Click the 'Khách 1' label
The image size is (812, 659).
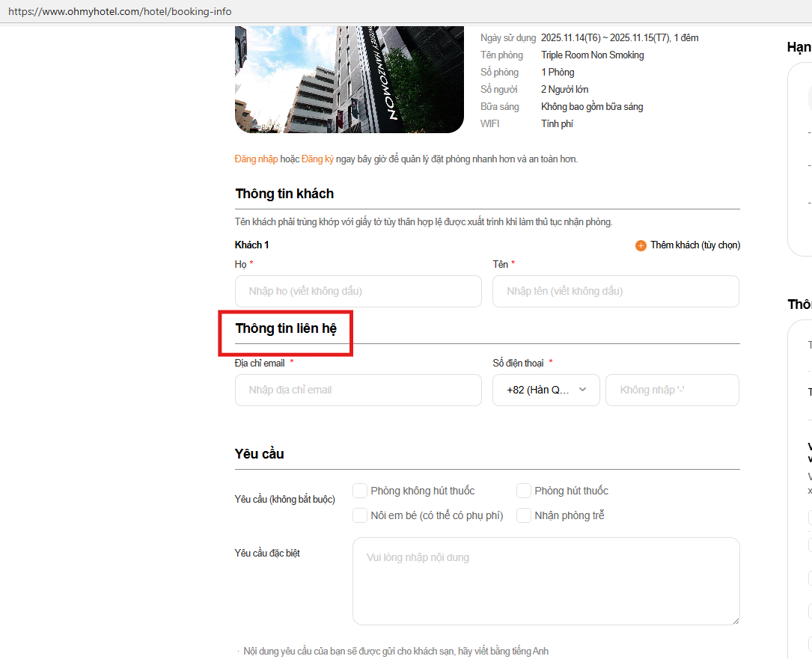pos(251,245)
